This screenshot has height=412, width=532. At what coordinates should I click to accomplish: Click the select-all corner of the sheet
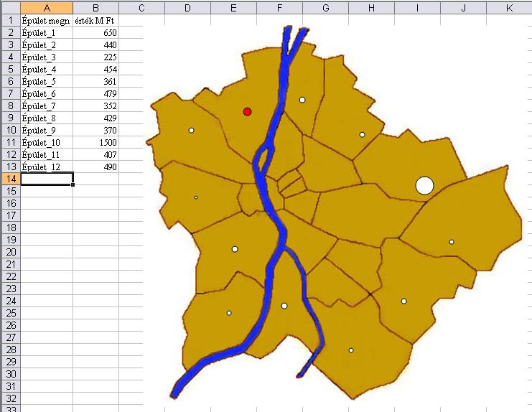tap(10, 8)
